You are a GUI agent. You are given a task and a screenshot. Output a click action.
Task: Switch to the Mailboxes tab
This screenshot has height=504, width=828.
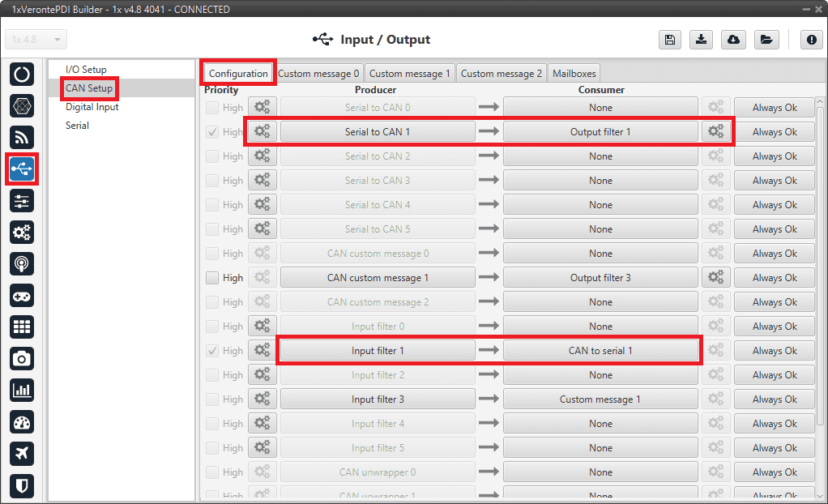click(574, 74)
